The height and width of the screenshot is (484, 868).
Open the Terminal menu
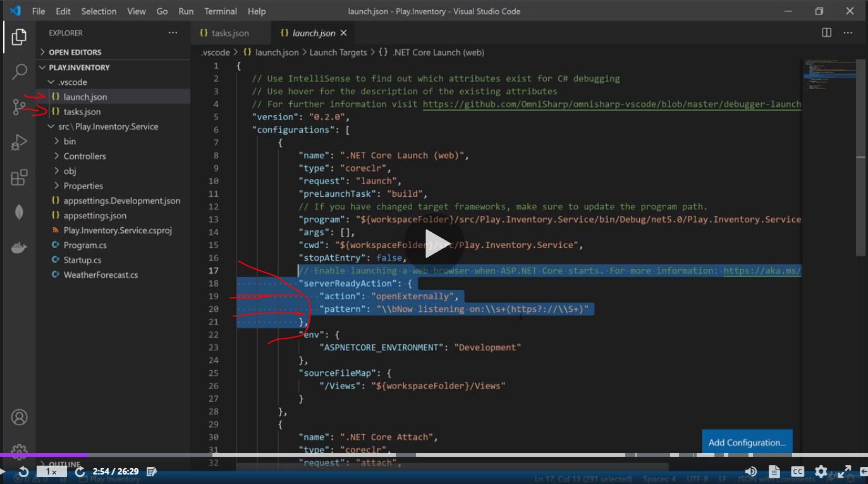point(221,11)
